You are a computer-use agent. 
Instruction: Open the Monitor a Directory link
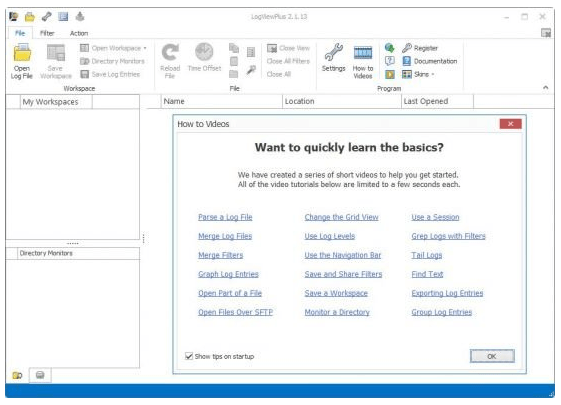tap(337, 312)
